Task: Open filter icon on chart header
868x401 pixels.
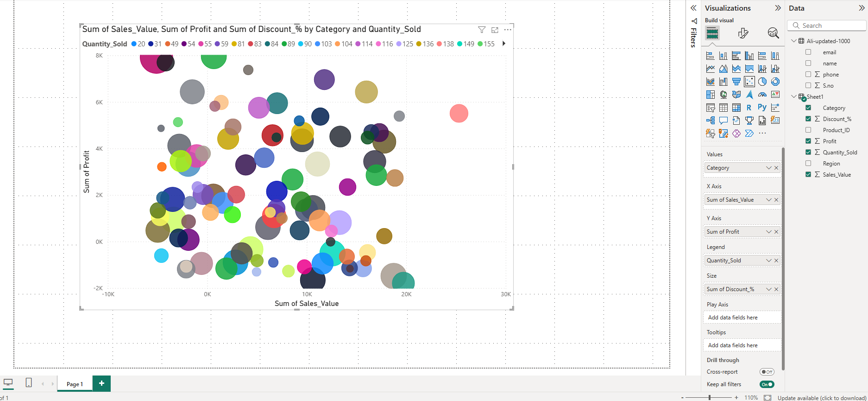Action: [482, 30]
